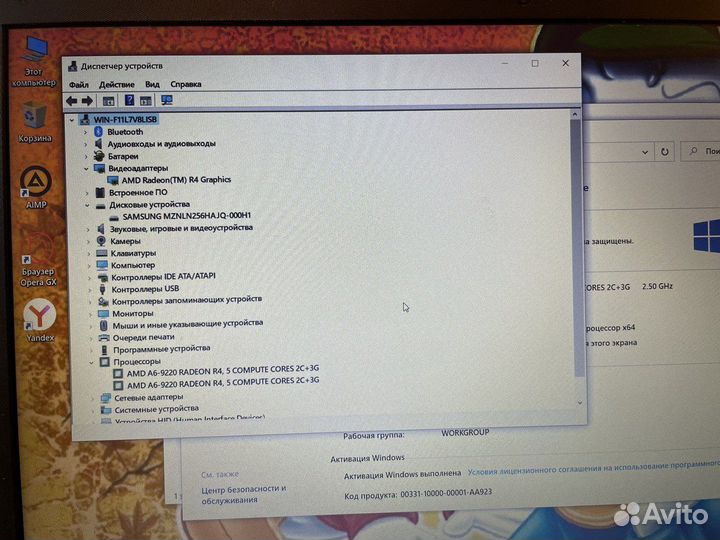Click the show properties pane toolbar icon

108,101
